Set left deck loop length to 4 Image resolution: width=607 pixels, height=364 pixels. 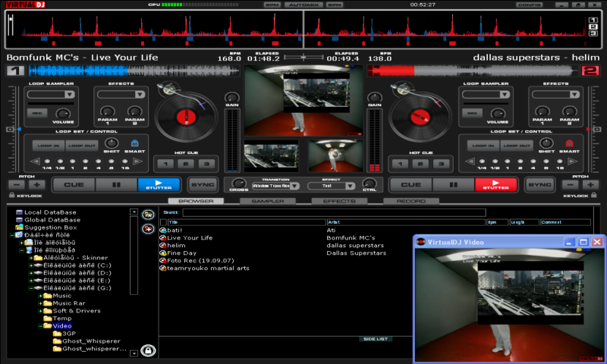click(98, 162)
